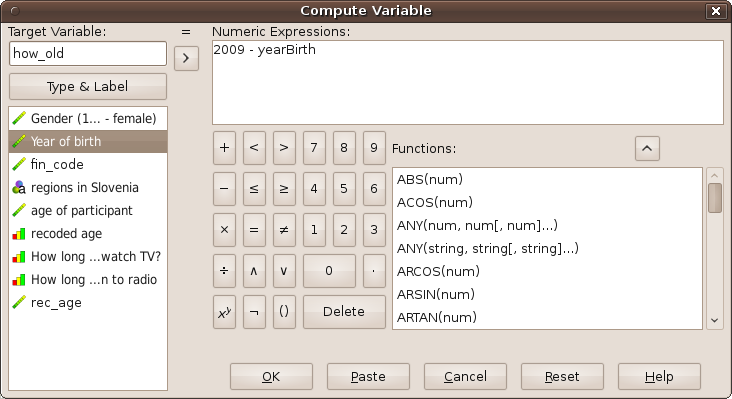Select Gender variable in the list

coord(88,119)
